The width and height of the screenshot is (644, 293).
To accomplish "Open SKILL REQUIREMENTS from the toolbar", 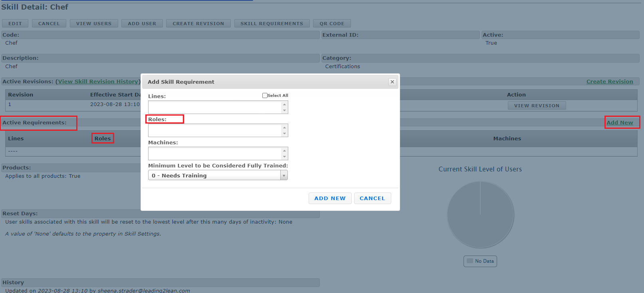I will pyautogui.click(x=271, y=24).
